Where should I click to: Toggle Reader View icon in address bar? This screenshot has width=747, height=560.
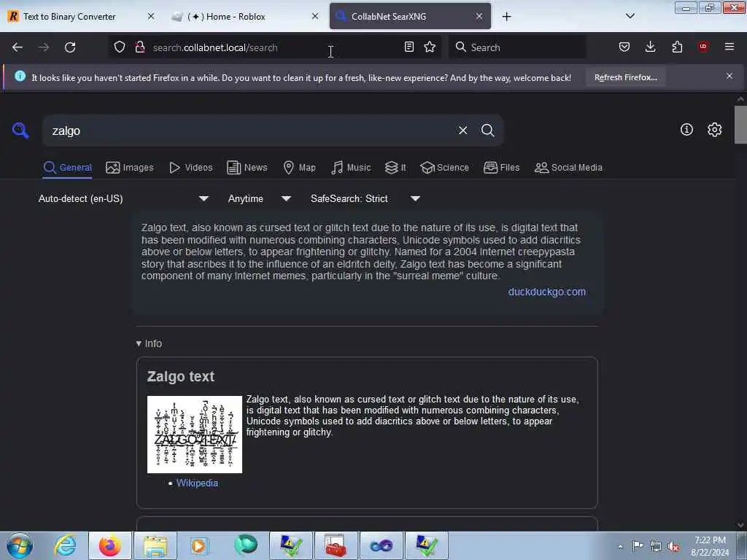click(409, 47)
